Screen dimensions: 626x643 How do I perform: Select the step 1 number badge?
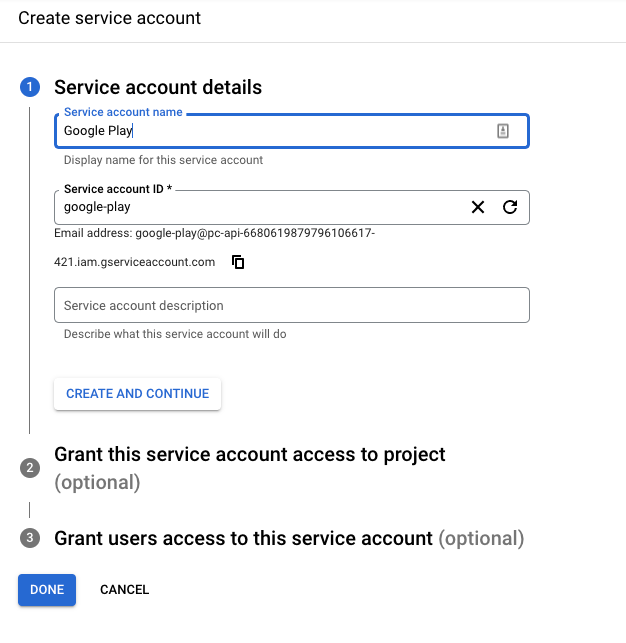click(30, 87)
